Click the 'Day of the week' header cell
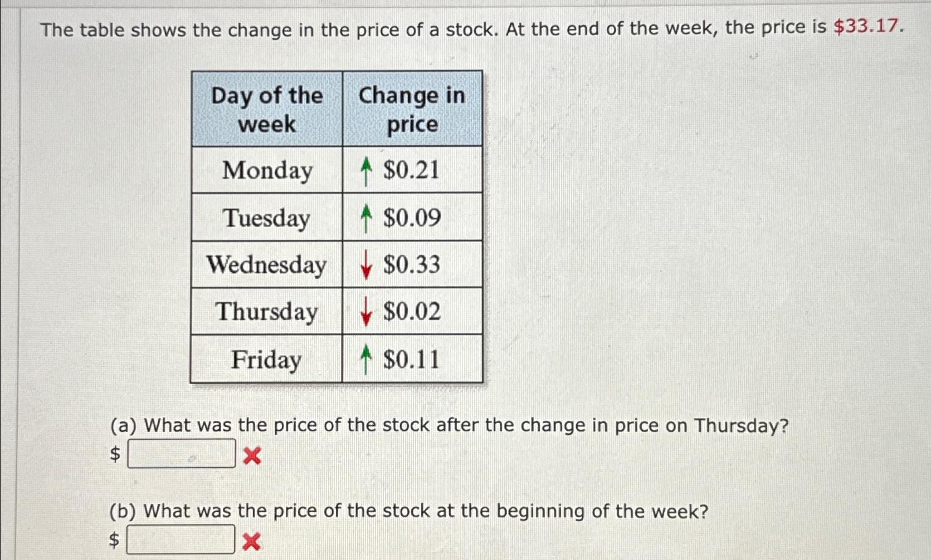 coord(266,110)
